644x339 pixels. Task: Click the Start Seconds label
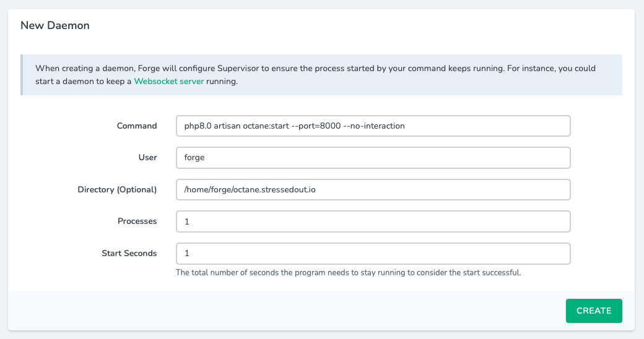click(x=129, y=253)
